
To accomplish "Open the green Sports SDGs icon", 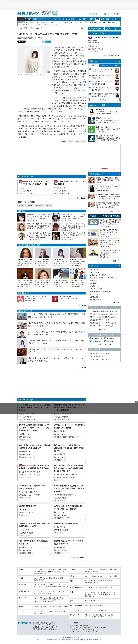I will tap(92, 129).
